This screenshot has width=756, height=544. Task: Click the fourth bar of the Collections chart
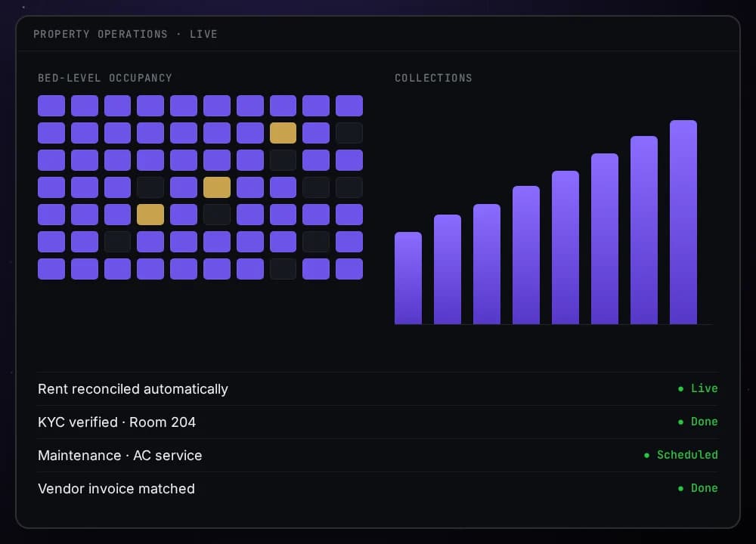[526, 255]
